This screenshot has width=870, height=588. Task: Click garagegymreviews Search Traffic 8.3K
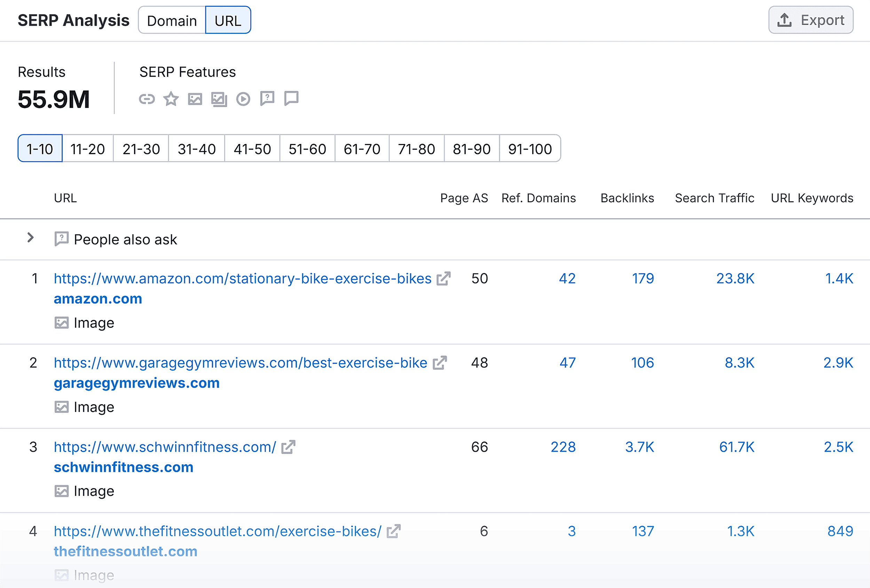point(739,363)
